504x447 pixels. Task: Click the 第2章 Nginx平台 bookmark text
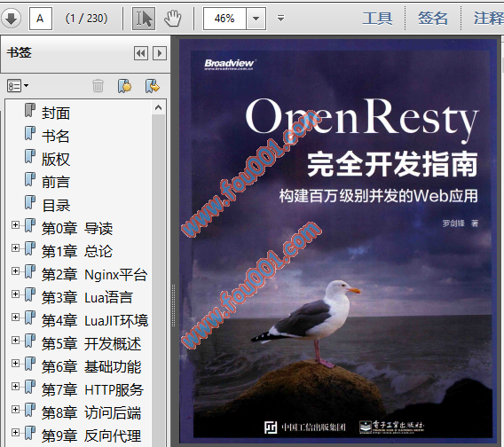point(94,274)
